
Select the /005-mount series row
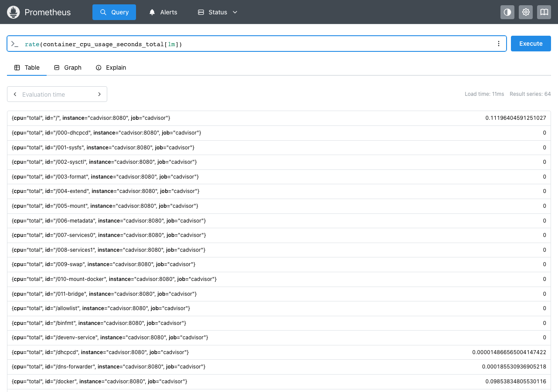(x=279, y=206)
